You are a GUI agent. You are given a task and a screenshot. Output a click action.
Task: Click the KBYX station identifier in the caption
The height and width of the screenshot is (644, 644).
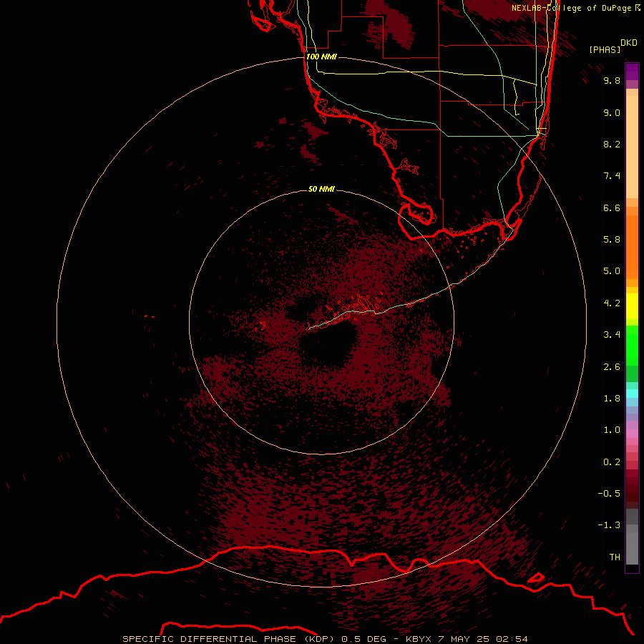(419, 639)
